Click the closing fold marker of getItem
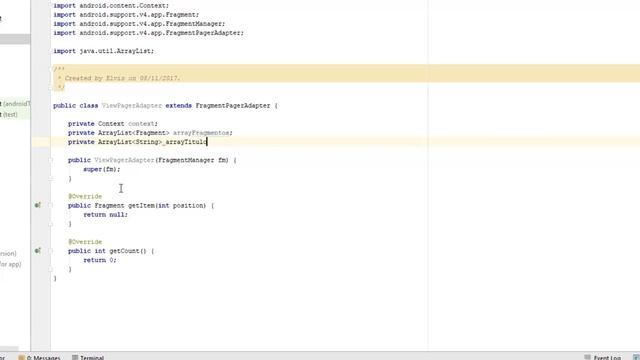The image size is (640, 360). click(51, 224)
